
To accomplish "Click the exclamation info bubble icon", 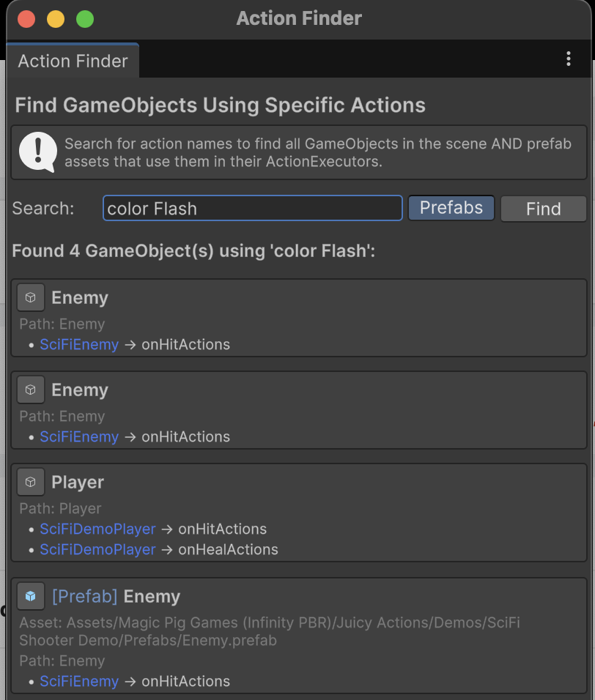I will pyautogui.click(x=36, y=152).
